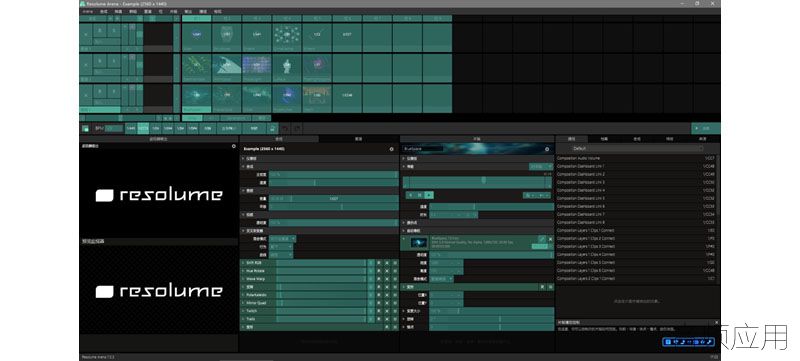Click the BPM value field
Image resolution: width=800 pixels, height=361 pixels.
point(114,128)
